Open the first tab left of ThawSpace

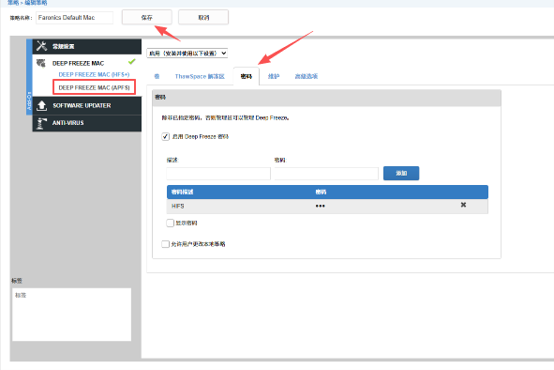[157, 76]
